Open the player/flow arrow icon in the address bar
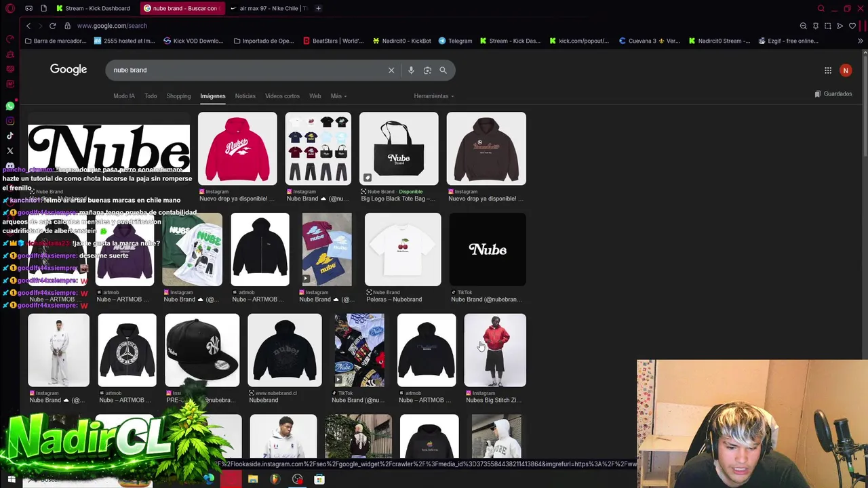868x488 pixels. 840,26
